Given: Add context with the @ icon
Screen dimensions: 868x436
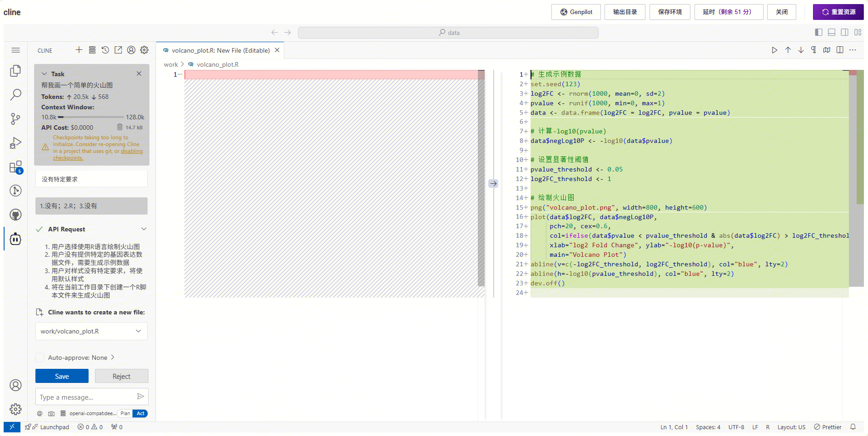Looking at the screenshot, I should click(40, 414).
